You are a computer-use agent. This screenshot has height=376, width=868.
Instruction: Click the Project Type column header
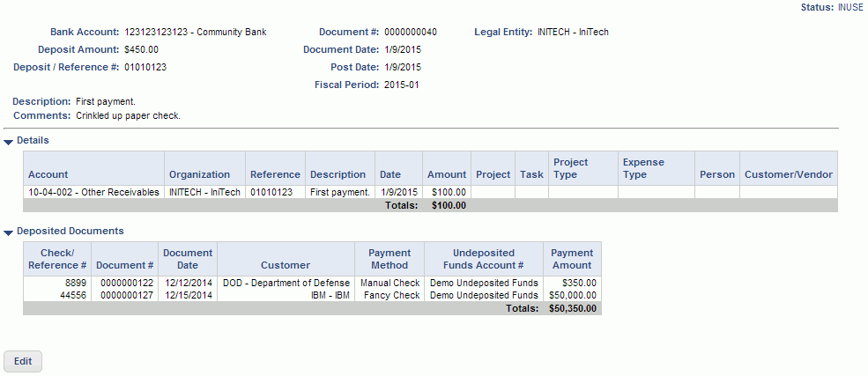click(571, 168)
